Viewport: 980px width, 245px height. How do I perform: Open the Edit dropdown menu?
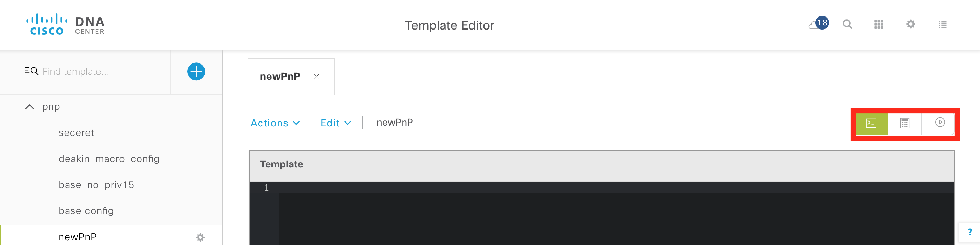336,123
